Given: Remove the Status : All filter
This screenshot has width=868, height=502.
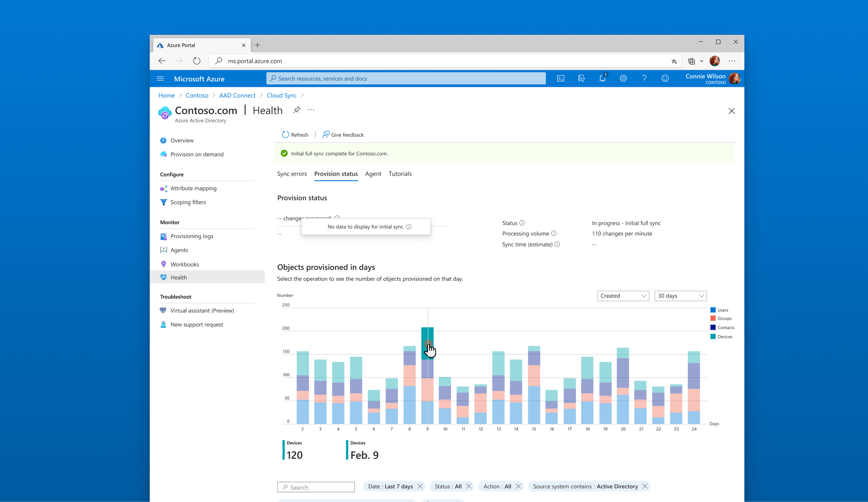Looking at the screenshot, I should (x=469, y=486).
